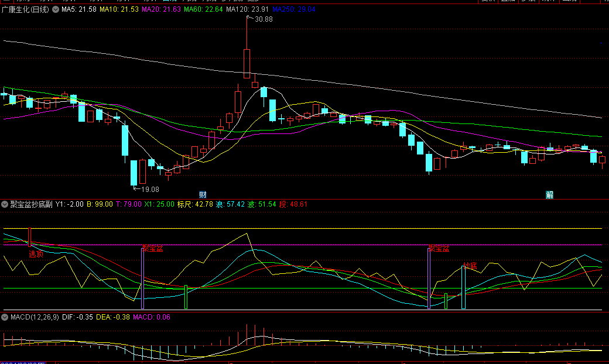Click the green MA60: 22.64 label
This screenshot has height=364, width=609.
204,9
